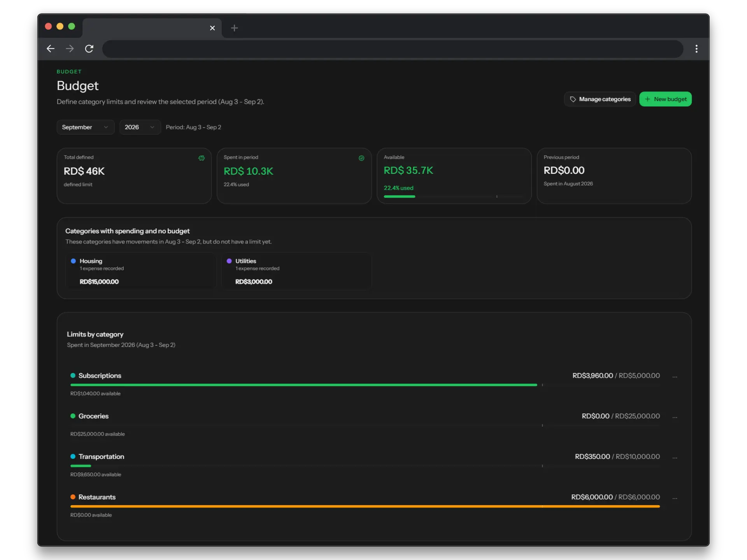This screenshot has width=747, height=560.
Task: Click the RD$ 46K total value
Action: [84, 171]
